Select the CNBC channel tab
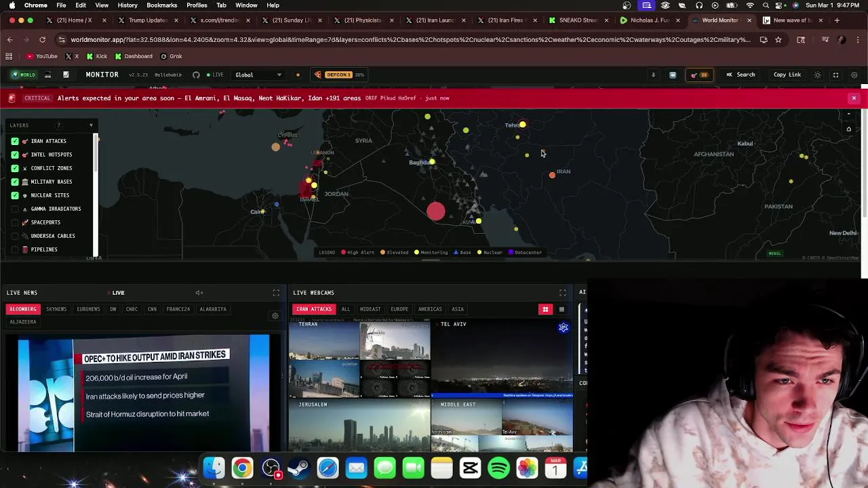The height and width of the screenshot is (488, 868). point(132,309)
